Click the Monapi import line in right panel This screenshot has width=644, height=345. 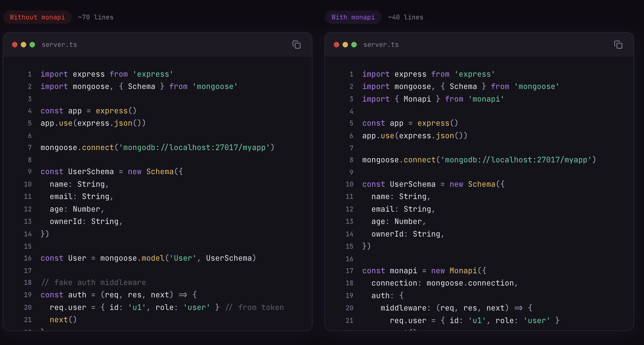point(433,99)
